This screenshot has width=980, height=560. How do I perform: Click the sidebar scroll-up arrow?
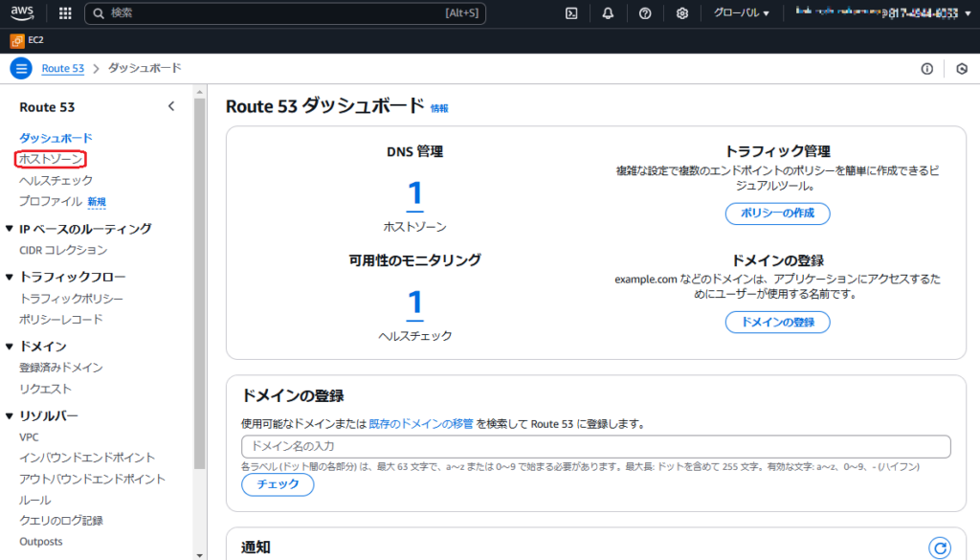click(199, 92)
